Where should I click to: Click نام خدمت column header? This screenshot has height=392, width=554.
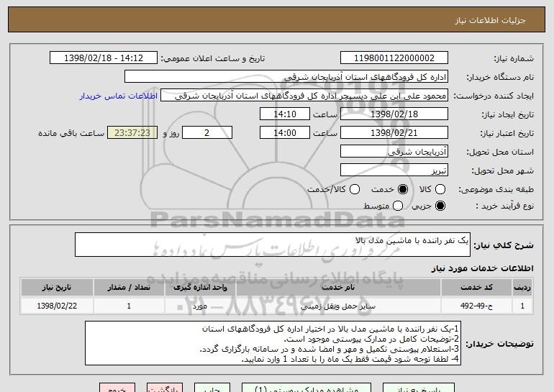338,288
